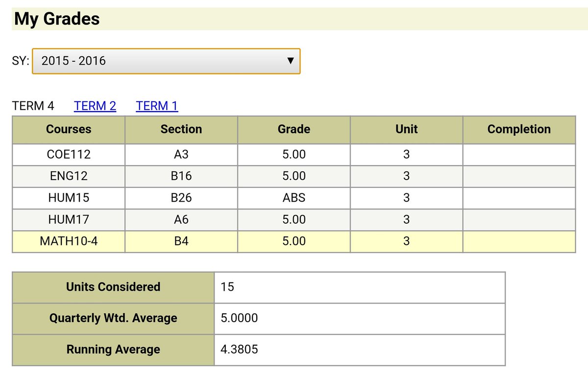Click the Unit column header

coord(407,129)
